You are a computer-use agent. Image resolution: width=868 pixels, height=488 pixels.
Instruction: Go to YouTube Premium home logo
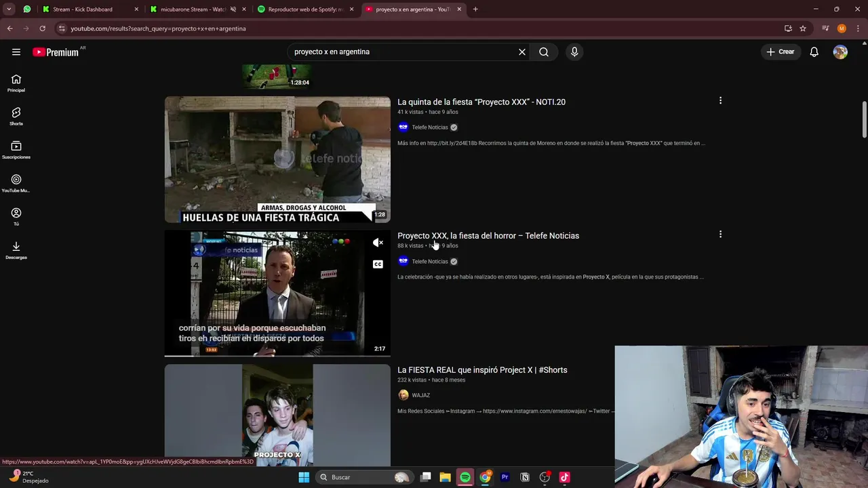pos(56,52)
